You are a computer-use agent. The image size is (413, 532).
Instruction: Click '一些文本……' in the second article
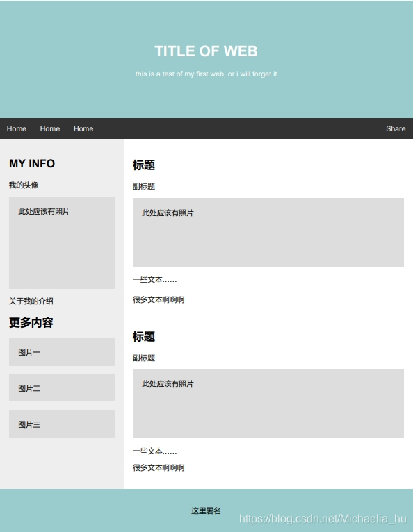(154, 451)
